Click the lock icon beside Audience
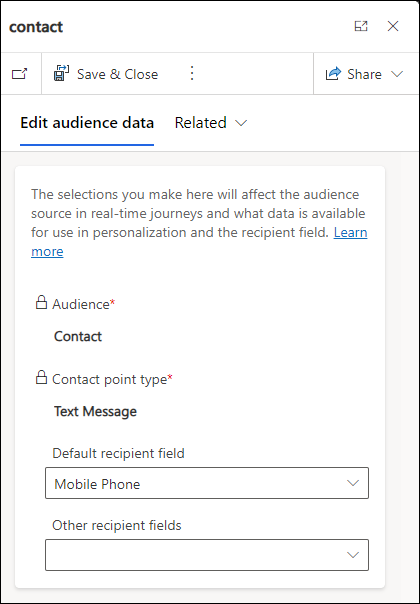 tap(41, 303)
